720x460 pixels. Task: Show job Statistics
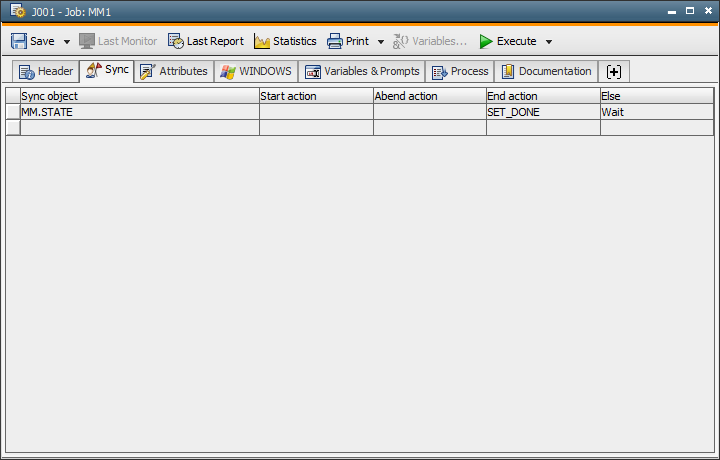click(x=285, y=41)
